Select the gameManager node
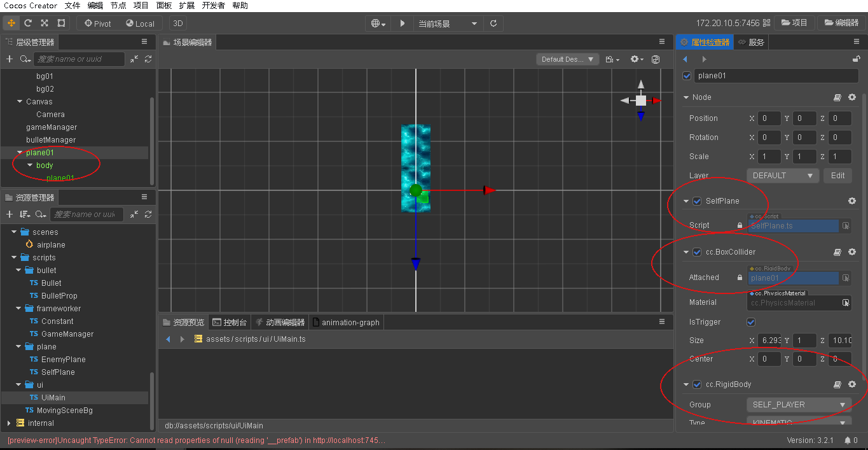Viewport: 868px width, 450px height. (x=52, y=127)
